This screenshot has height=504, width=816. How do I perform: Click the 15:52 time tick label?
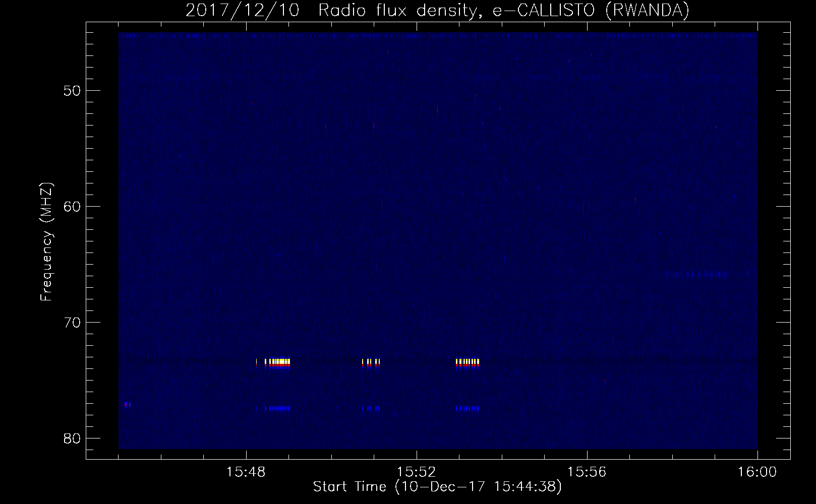[x=416, y=472]
